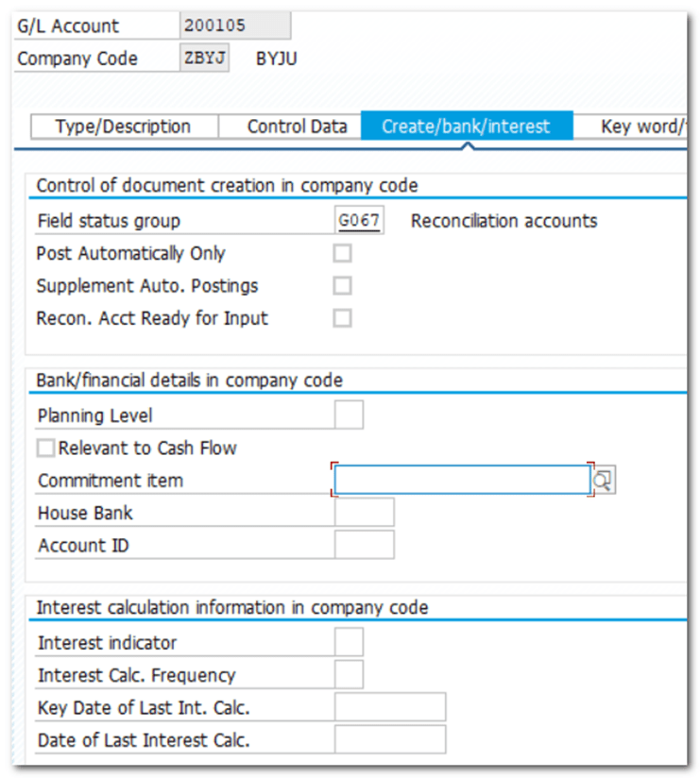Enable Post Automatically Only checkbox
700x778 pixels.
tap(342, 253)
